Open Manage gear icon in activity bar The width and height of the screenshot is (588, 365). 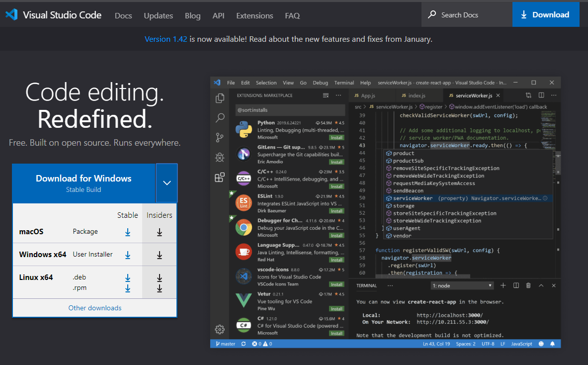[x=220, y=329]
